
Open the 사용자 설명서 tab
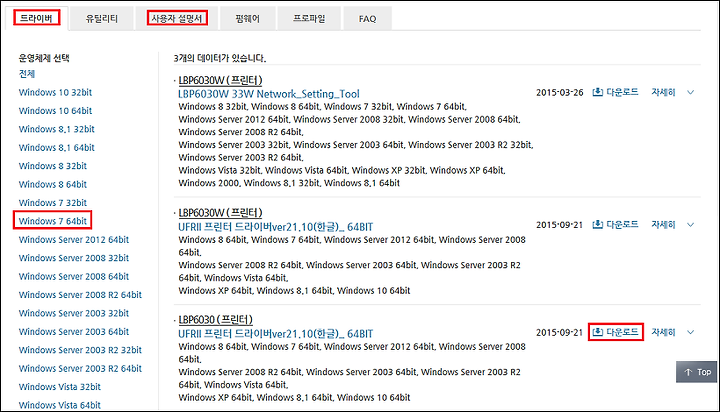coord(177,18)
